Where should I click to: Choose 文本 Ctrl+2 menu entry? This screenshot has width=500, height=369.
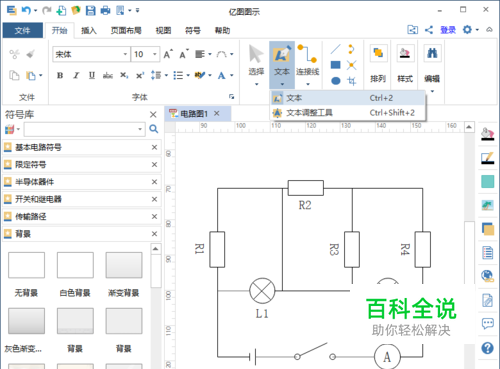347,98
